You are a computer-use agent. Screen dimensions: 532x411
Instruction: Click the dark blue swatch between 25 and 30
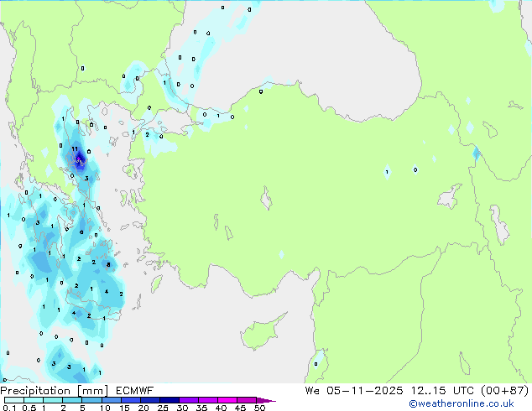click(170, 400)
